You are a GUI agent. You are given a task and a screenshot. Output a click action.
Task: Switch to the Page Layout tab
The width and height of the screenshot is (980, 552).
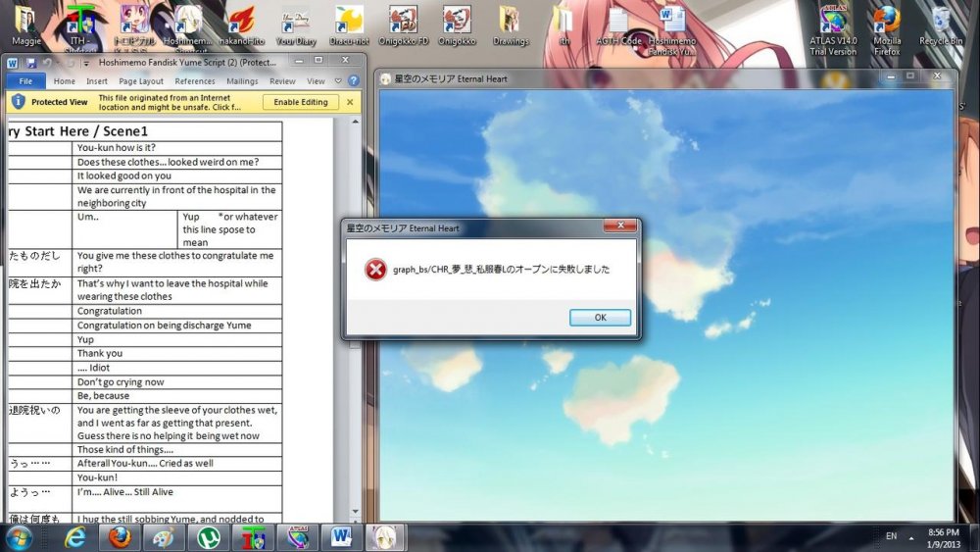141,81
